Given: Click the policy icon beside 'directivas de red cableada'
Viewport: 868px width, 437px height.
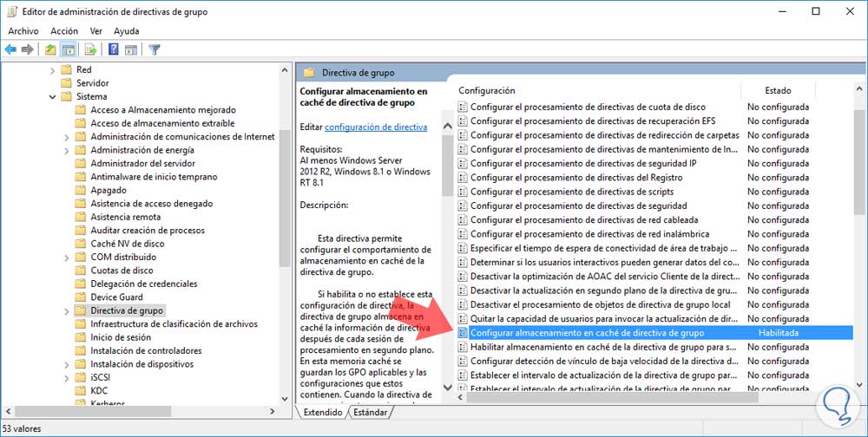Looking at the screenshot, I should 463,220.
